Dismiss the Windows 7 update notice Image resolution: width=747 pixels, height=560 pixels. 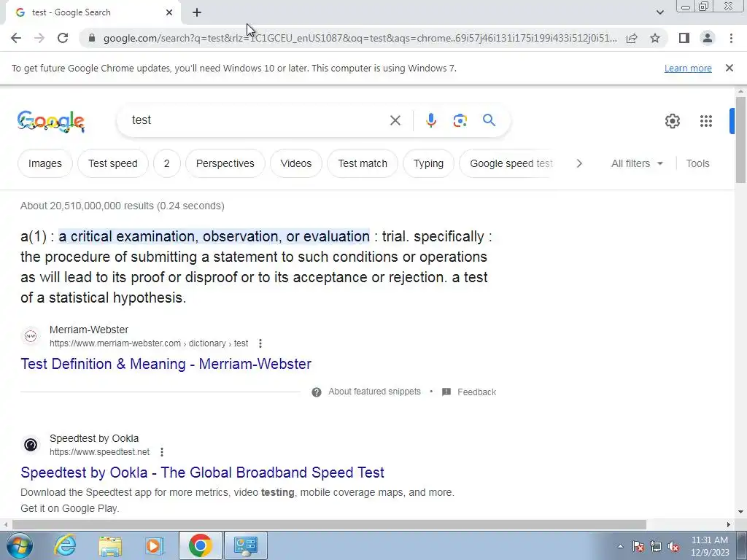[x=729, y=68]
